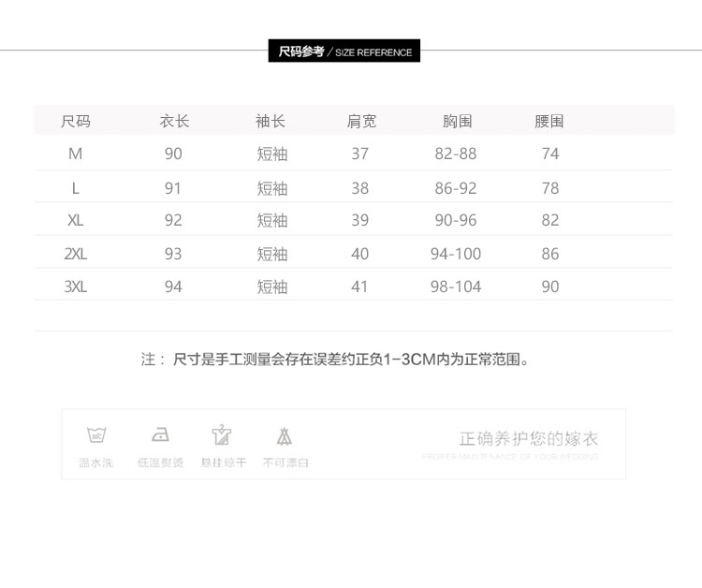The image size is (702, 588).
Task: Click size 2XL row label
Action: click(75, 254)
